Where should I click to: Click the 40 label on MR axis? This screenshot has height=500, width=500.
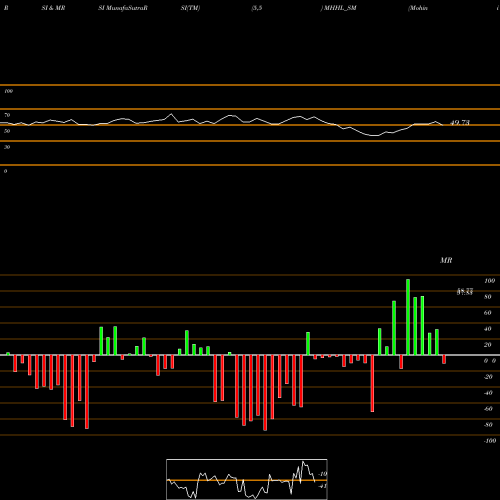[x=488, y=329]
